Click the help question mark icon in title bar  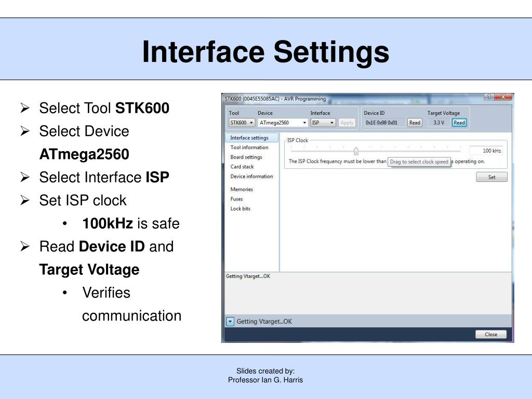488,97
